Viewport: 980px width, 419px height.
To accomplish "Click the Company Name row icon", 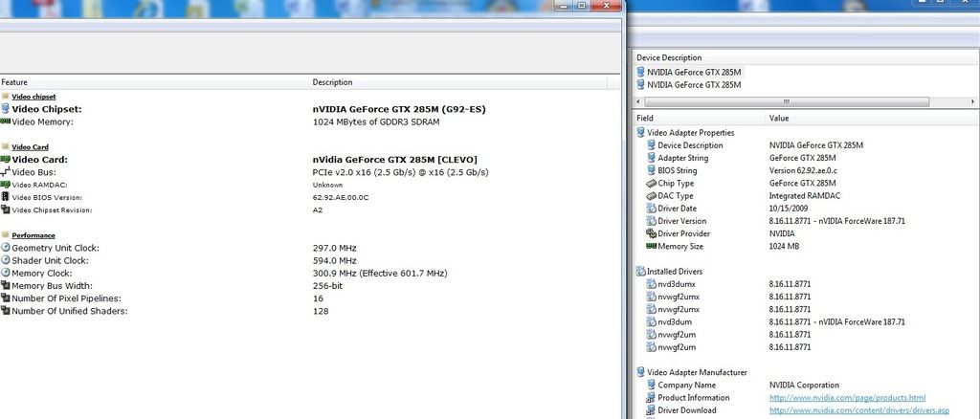I will click(x=651, y=385).
